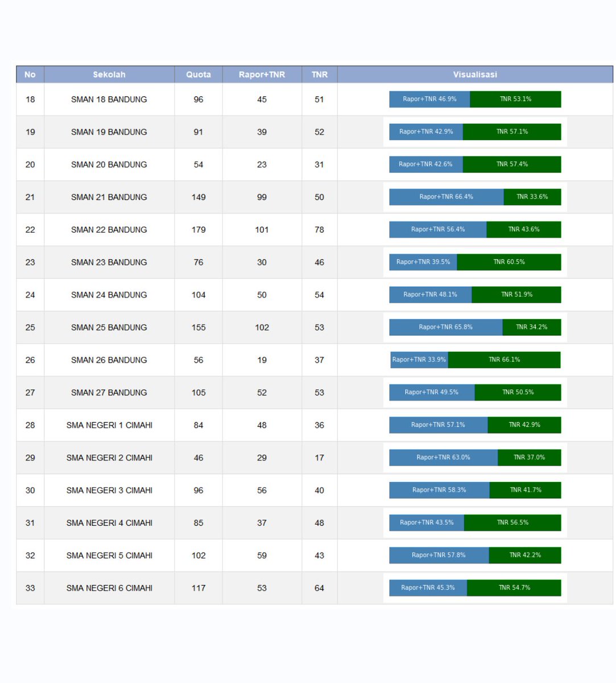Image resolution: width=616 pixels, height=683 pixels.
Task: Click quota value 155 for SMAN 25
Action: click(x=199, y=327)
